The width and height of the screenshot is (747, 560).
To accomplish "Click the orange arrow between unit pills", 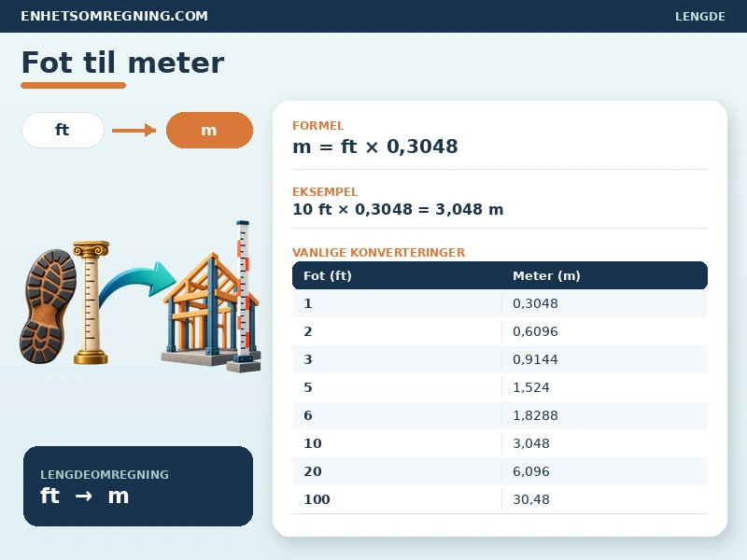I will pos(134,130).
